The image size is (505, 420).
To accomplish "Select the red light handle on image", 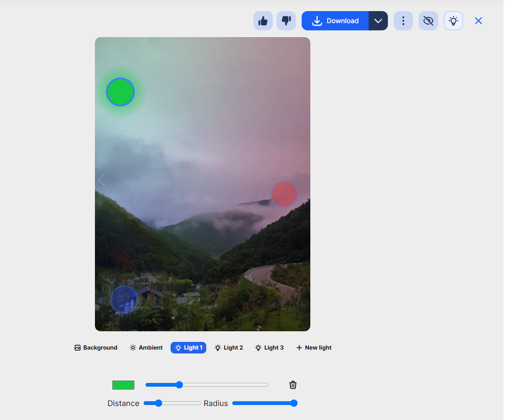I will (x=284, y=194).
